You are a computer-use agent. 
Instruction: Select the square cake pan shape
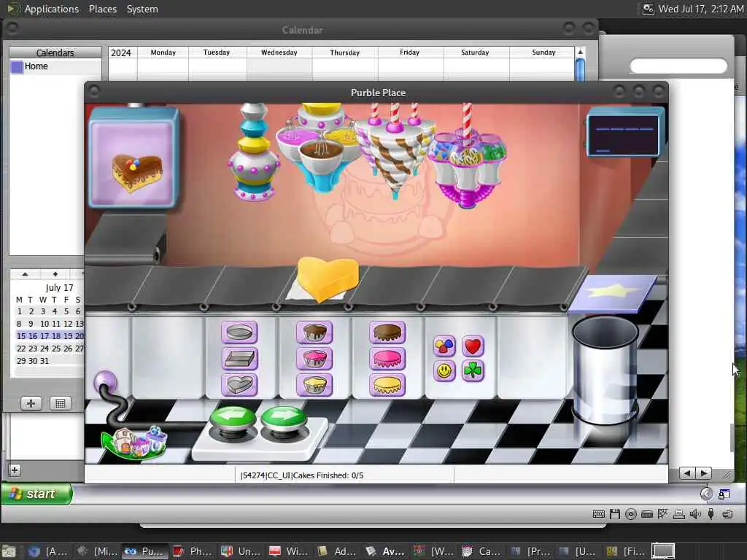239,359
